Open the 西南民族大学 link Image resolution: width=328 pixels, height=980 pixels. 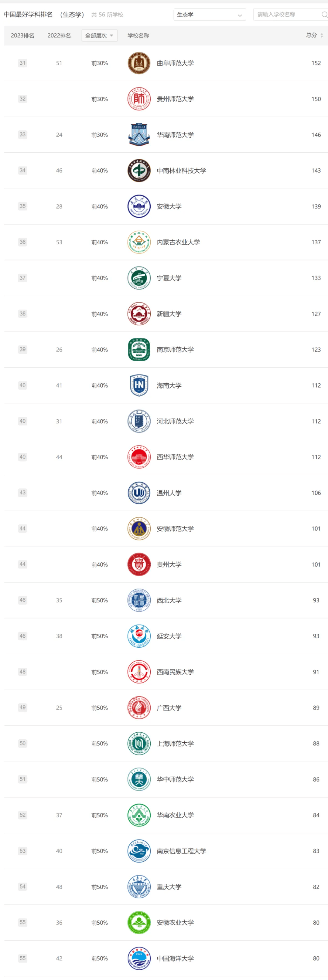175,672
